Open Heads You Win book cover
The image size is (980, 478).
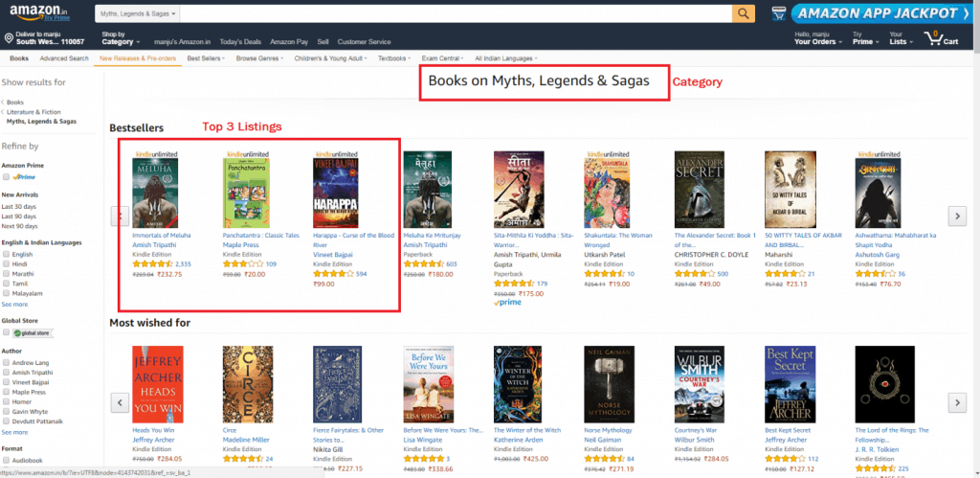click(158, 384)
